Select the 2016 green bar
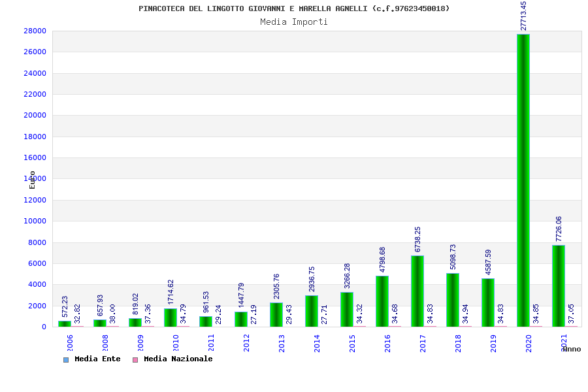This screenshot has height=392, width=588. point(382,301)
